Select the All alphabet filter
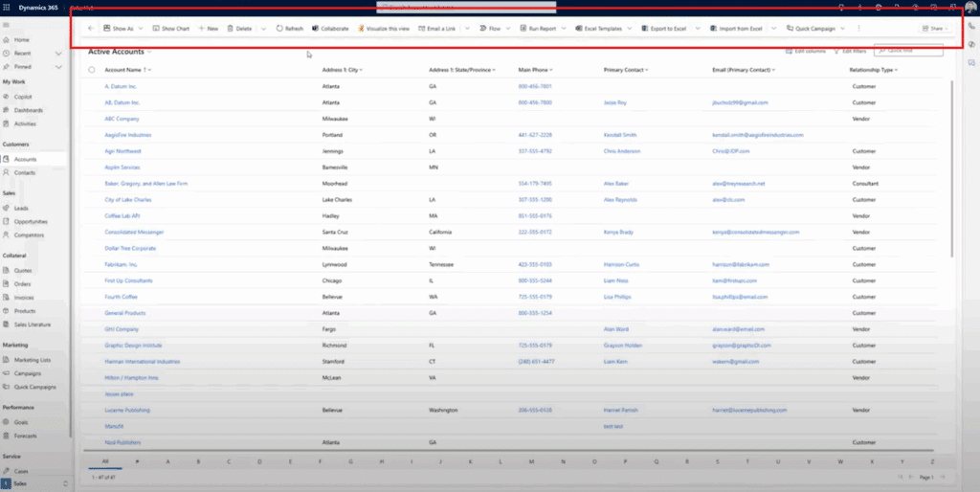 [x=105, y=461]
